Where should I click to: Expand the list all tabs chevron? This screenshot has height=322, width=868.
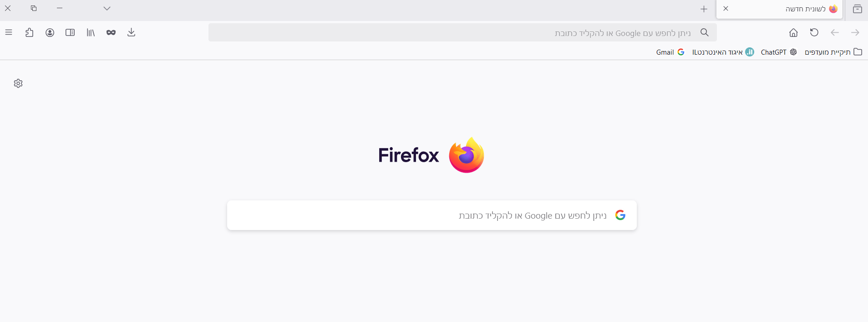click(107, 8)
